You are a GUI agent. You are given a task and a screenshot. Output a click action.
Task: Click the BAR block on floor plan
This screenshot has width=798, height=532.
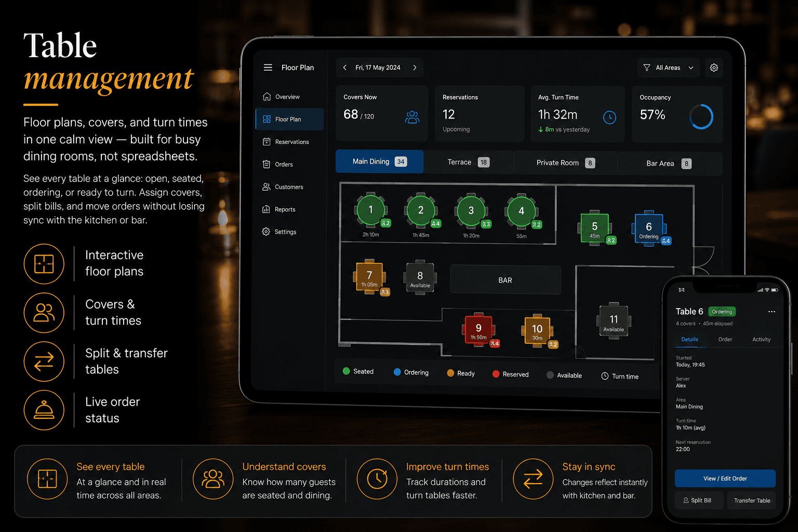point(506,280)
